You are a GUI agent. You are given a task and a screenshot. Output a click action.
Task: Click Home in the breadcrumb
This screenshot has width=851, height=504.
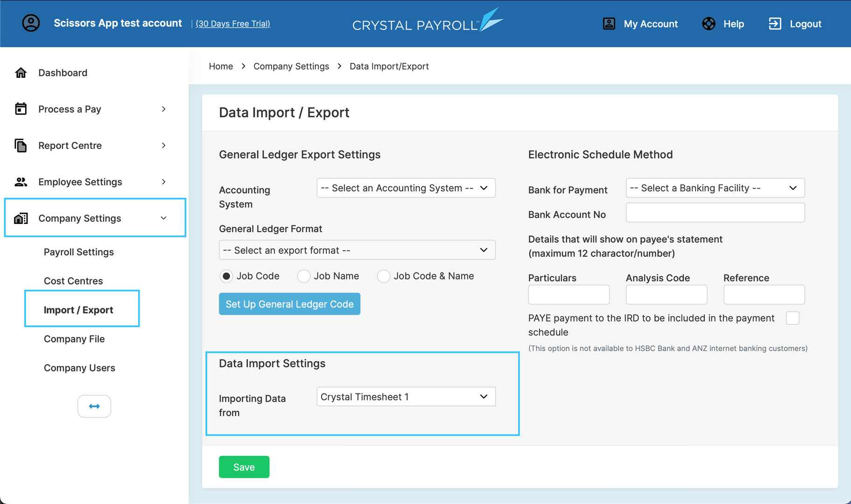221,66
